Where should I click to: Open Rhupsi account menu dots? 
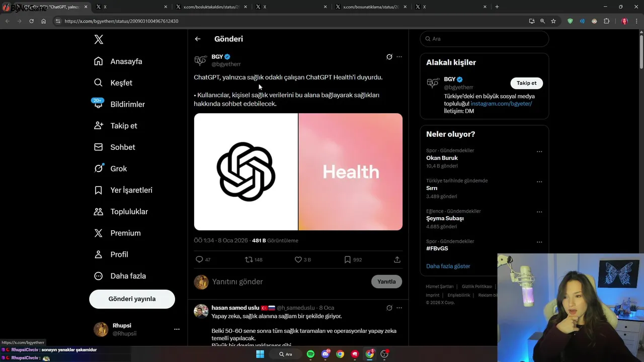(177, 329)
